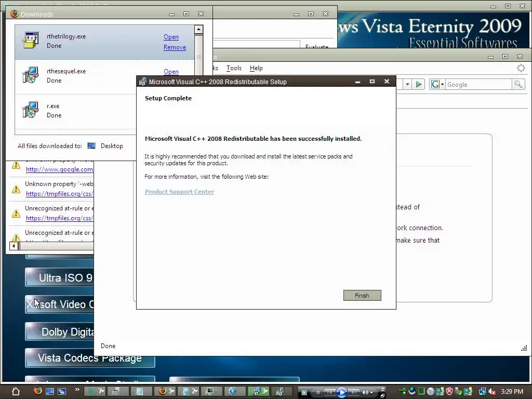Screen dimensions: 532x399
Task: Click the computer monitor taskbar button
Action: click(x=212, y=391)
